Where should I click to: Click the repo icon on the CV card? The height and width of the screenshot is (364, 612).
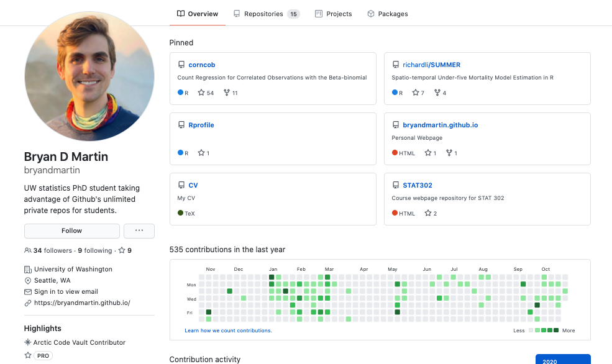(x=181, y=185)
